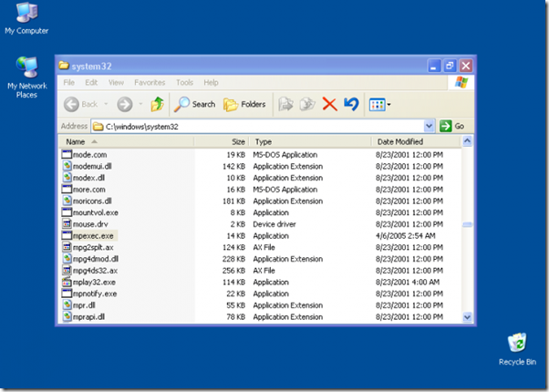
Task: Select the mpexec.exe file icon
Action: [x=67, y=235]
